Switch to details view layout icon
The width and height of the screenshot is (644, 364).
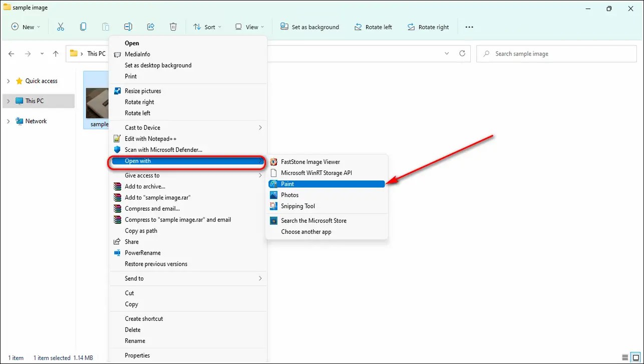click(x=625, y=358)
